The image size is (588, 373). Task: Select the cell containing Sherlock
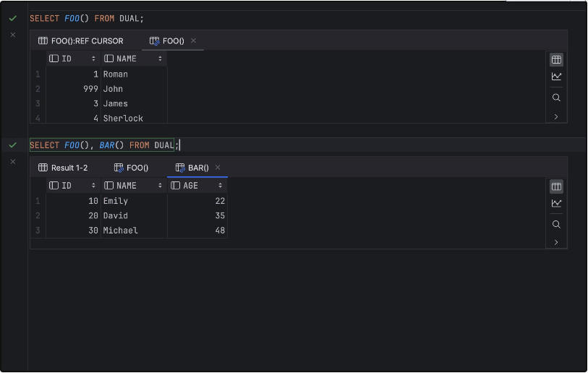pos(123,118)
